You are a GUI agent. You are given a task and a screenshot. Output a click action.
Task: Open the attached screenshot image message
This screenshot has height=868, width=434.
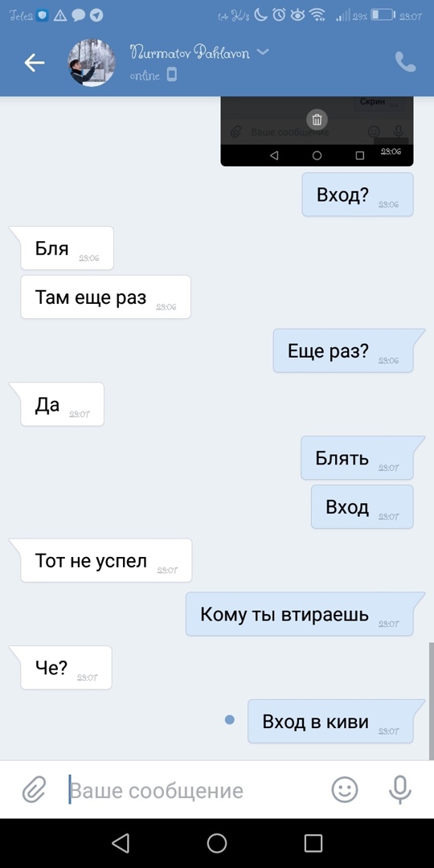click(x=317, y=131)
